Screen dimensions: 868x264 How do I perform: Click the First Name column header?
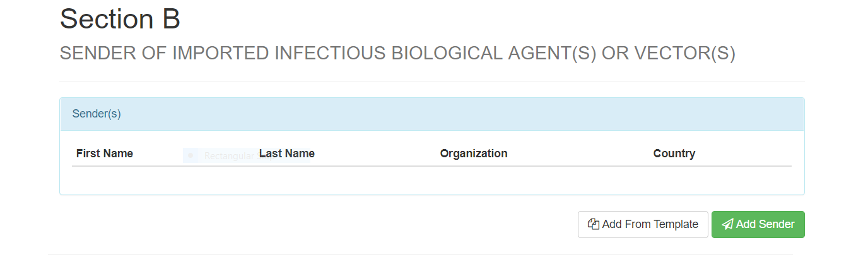coord(105,153)
